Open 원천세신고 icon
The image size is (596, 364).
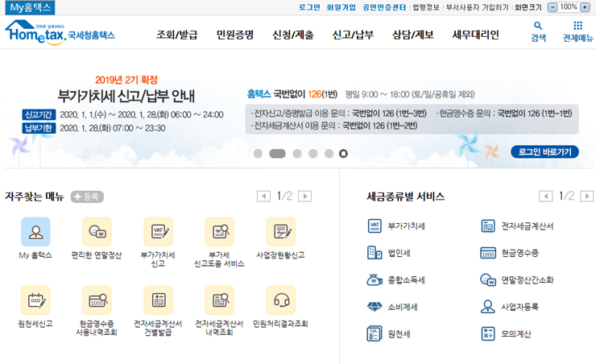click(35, 300)
